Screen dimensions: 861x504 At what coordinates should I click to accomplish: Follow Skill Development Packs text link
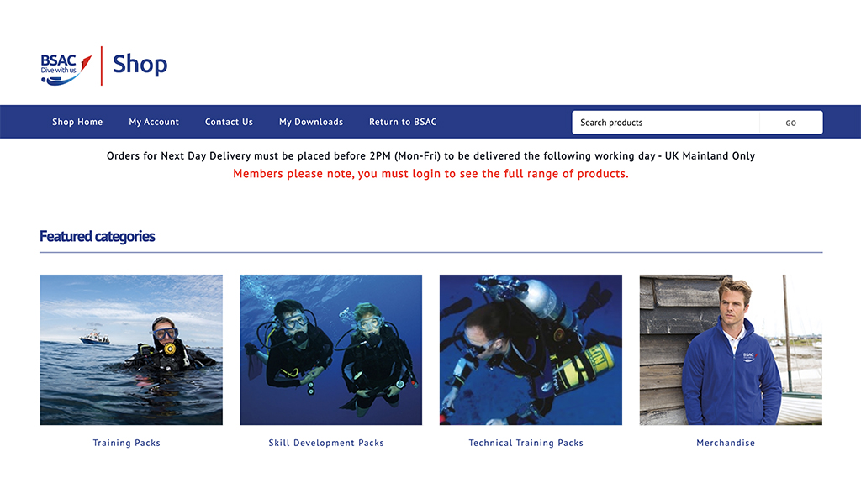pos(326,443)
